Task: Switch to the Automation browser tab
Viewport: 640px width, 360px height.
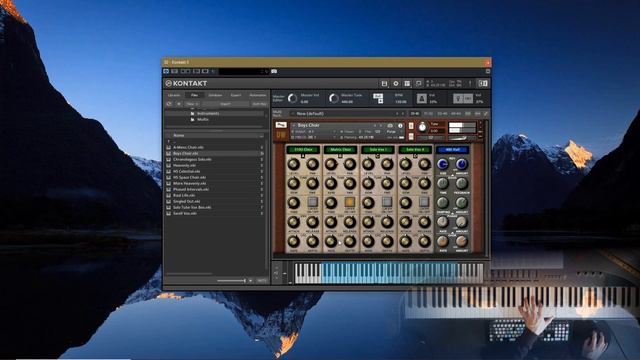Action: pyautogui.click(x=258, y=95)
